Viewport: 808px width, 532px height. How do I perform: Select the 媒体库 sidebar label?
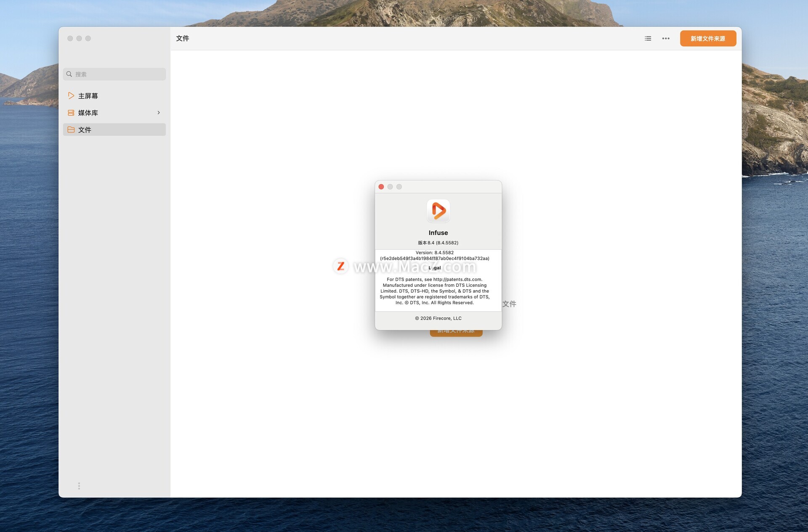(x=88, y=113)
